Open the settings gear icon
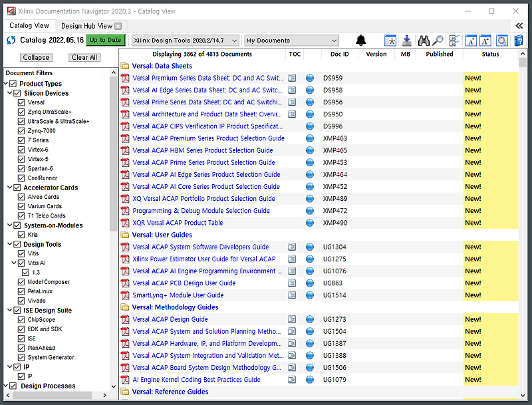Viewport: 532px width, 405px height. [501, 41]
